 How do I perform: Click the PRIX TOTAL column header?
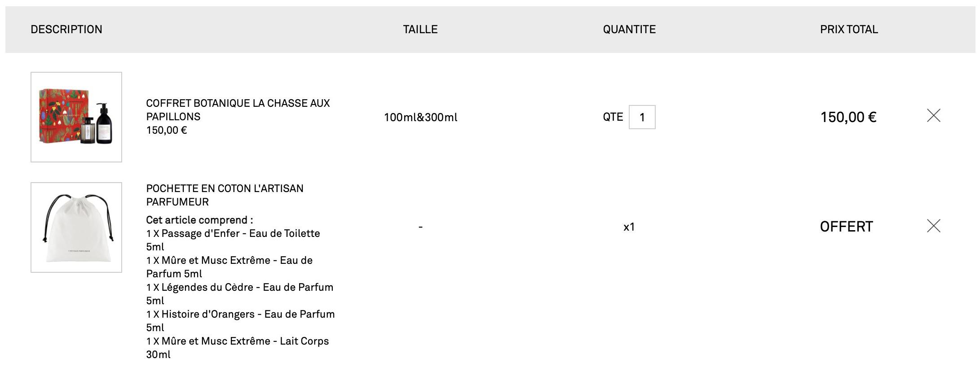848,30
